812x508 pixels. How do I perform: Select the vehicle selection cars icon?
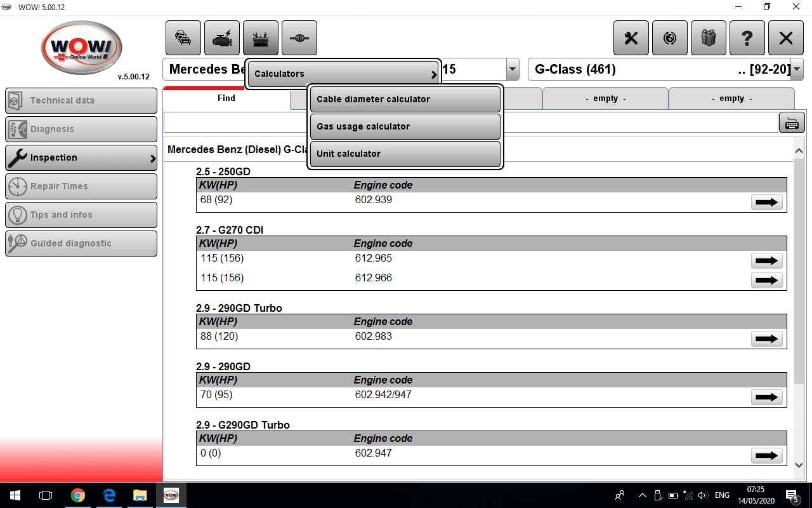click(x=183, y=38)
